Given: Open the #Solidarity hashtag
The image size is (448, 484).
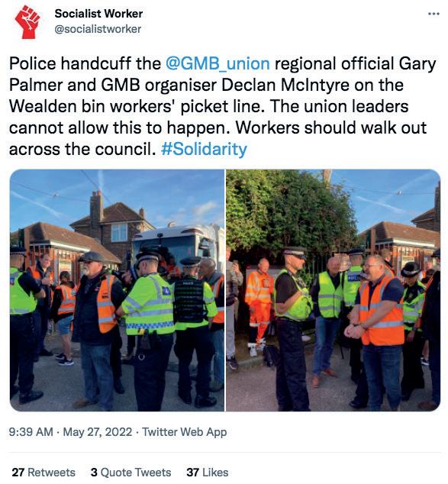Looking at the screenshot, I should click(204, 150).
